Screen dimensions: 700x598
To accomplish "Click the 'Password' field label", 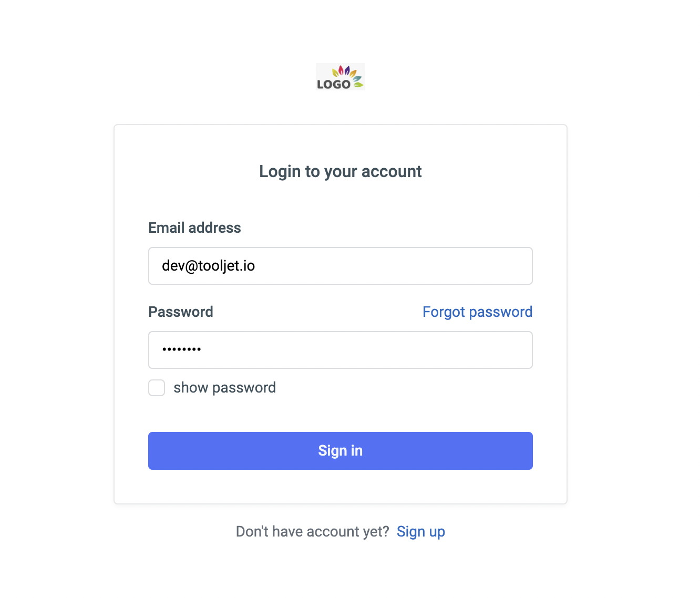I will 181,312.
